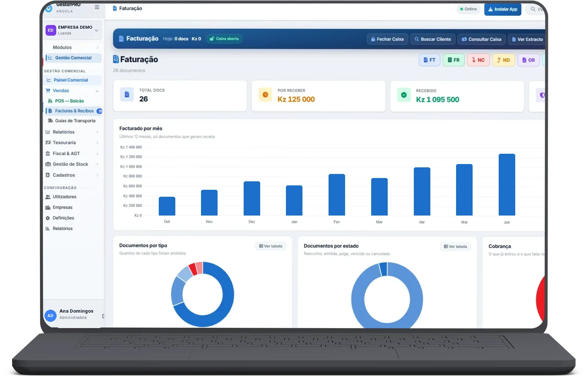The image size is (588, 377).
Task: Create new FT document
Action: click(x=430, y=60)
